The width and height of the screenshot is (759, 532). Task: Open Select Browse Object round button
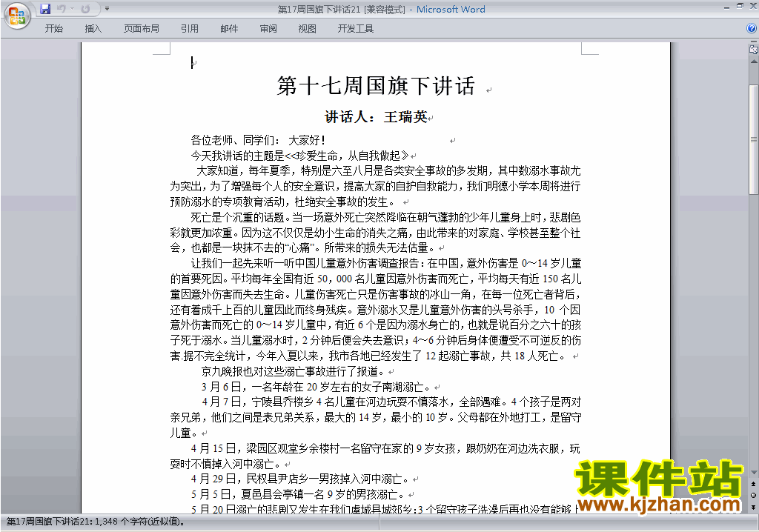pyautogui.click(x=753, y=495)
